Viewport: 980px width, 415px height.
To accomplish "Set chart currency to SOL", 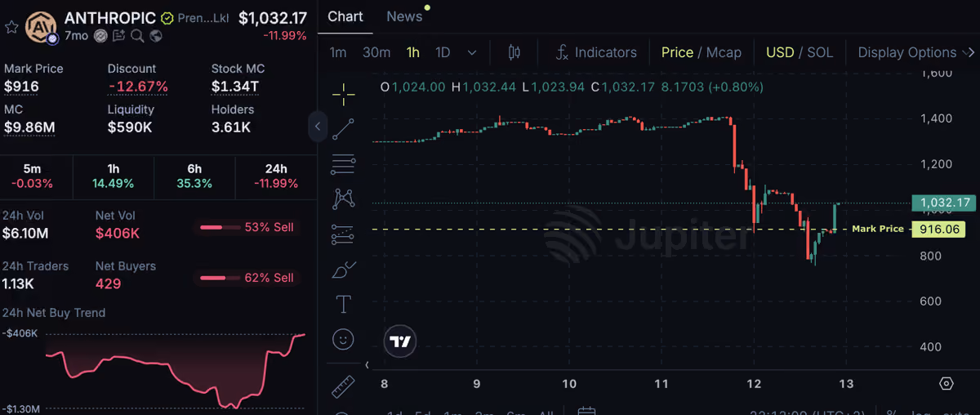I will [820, 52].
